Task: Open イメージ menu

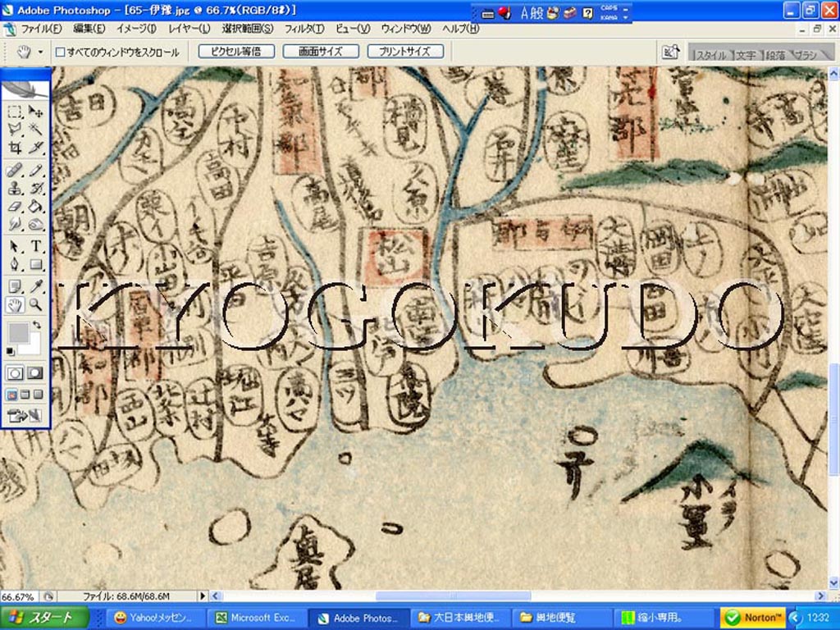Action: [x=136, y=29]
